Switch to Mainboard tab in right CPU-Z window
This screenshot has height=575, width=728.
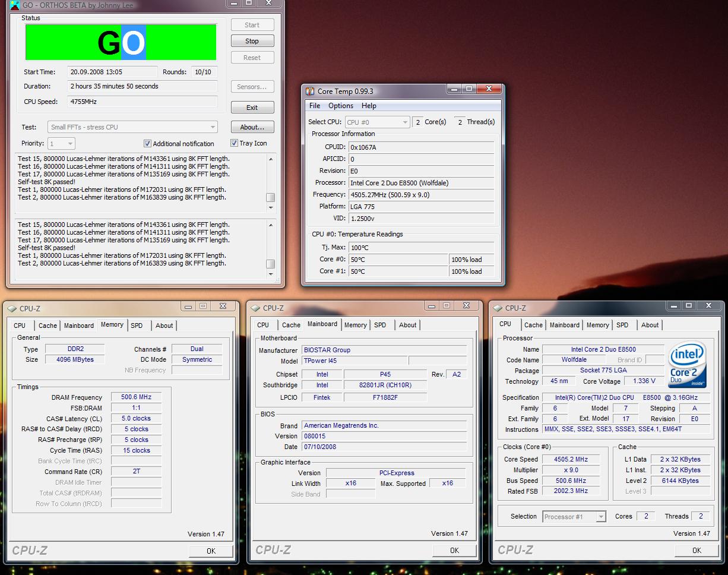(564, 325)
